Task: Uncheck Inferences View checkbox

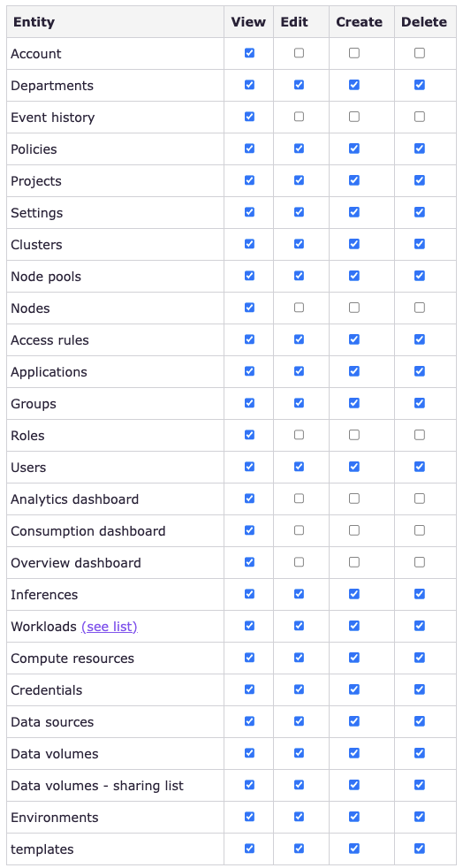Action: [x=249, y=594]
